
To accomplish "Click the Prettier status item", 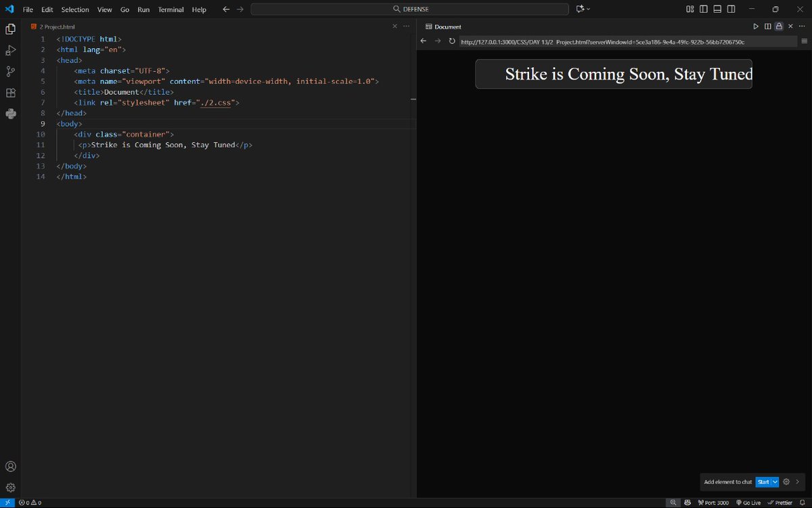I will click(x=780, y=503).
